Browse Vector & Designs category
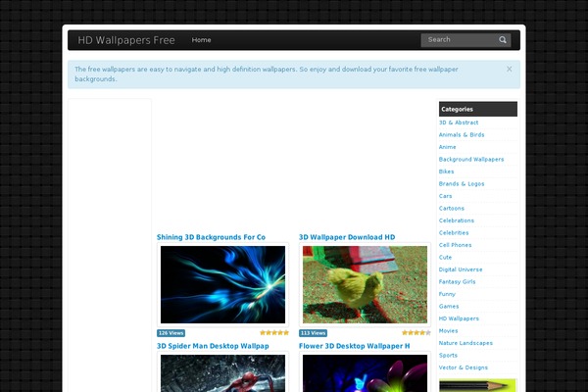This screenshot has width=588, height=392. coord(464,367)
